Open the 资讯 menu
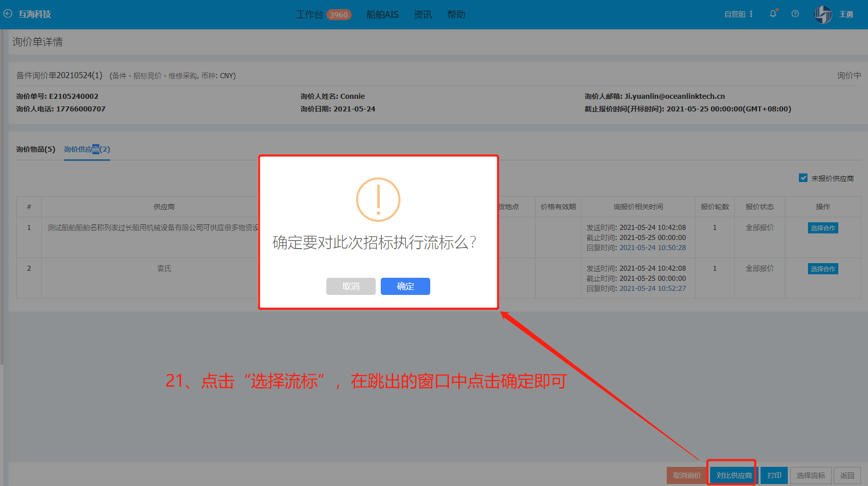Viewport: 868px width, 486px height. (x=423, y=15)
